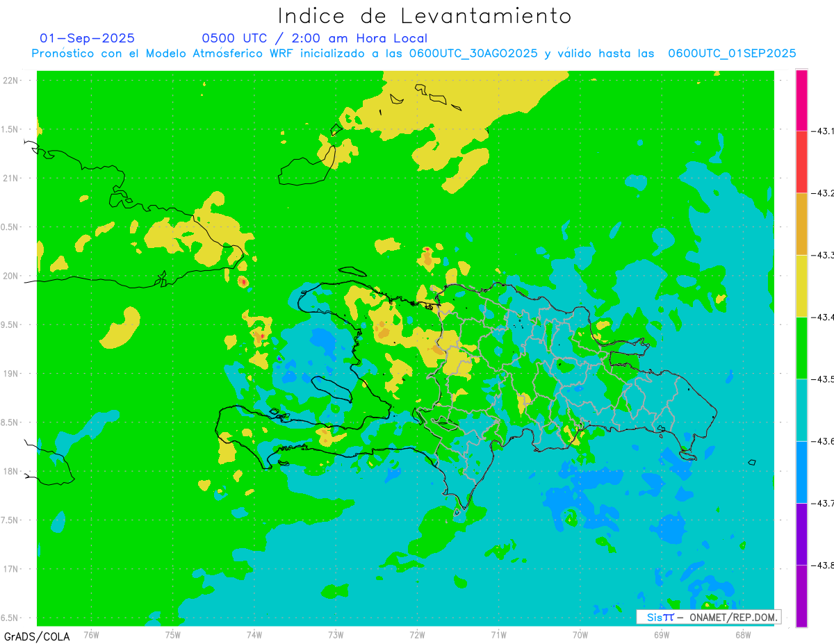
Task: Click the "71W" longitude label
Action: [x=498, y=635]
